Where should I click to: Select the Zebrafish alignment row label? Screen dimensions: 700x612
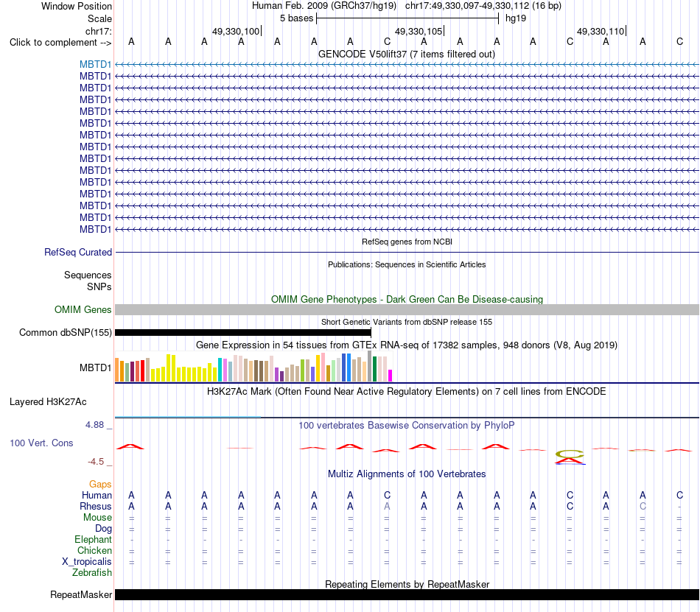(92, 572)
